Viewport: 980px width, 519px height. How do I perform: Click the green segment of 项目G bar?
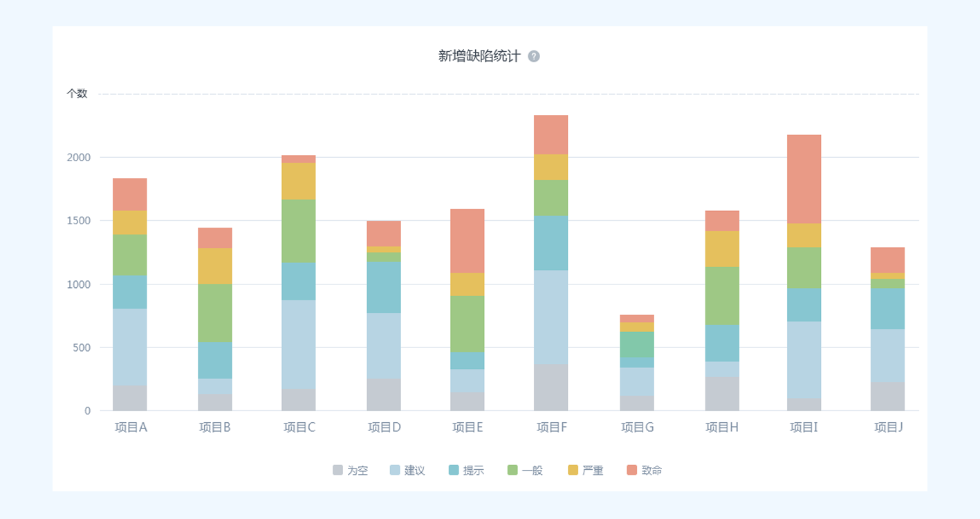tap(637, 345)
